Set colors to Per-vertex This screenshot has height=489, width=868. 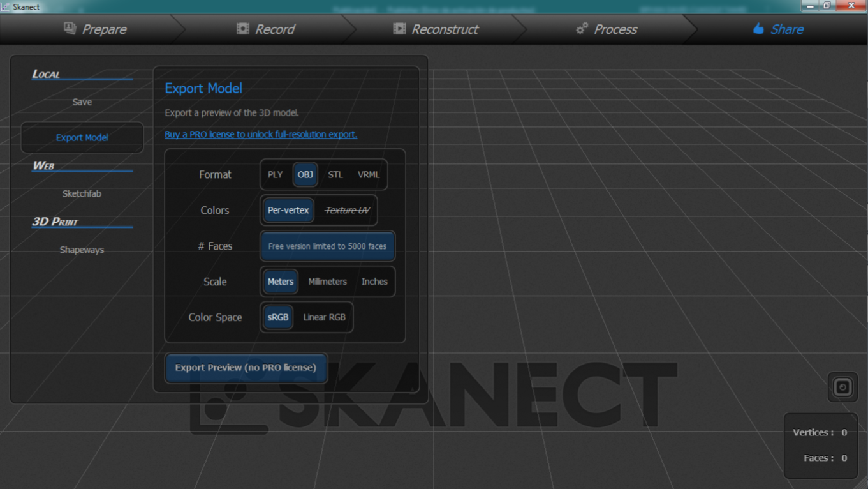[288, 211]
